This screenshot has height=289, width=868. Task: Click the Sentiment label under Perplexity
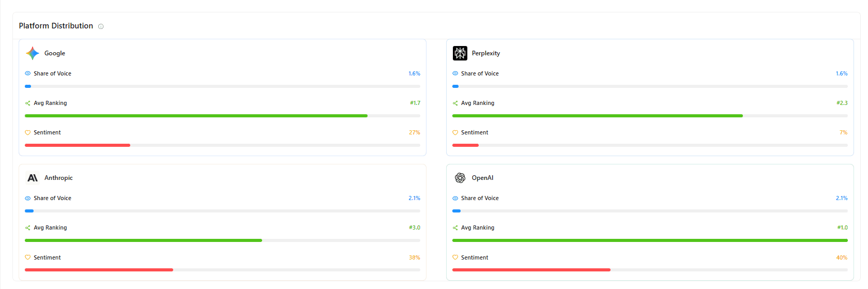point(475,132)
